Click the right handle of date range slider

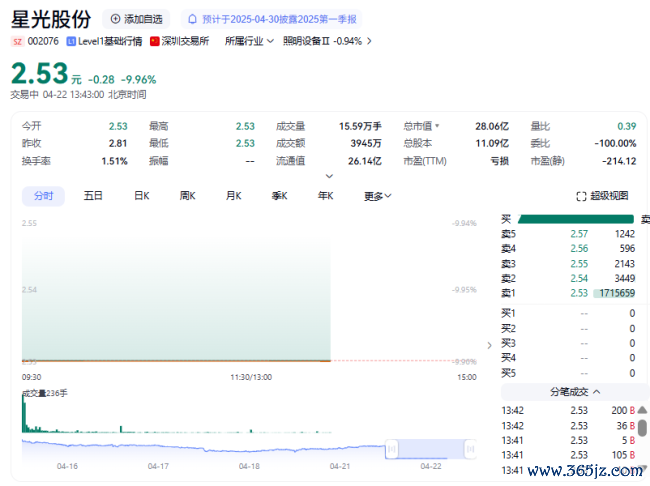(470, 449)
